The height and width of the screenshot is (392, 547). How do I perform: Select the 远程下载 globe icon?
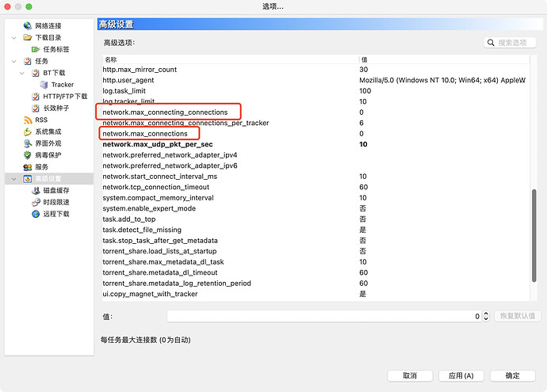pos(35,214)
